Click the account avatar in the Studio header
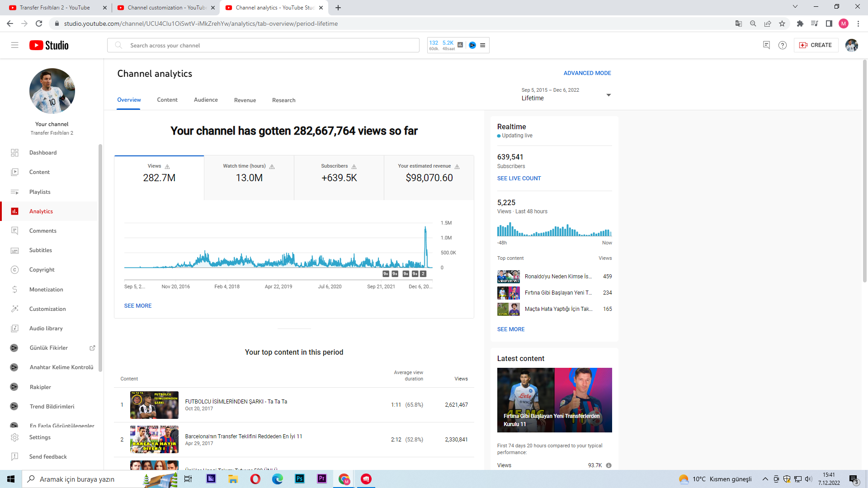Screen dimensions: 868x488 point(852,45)
